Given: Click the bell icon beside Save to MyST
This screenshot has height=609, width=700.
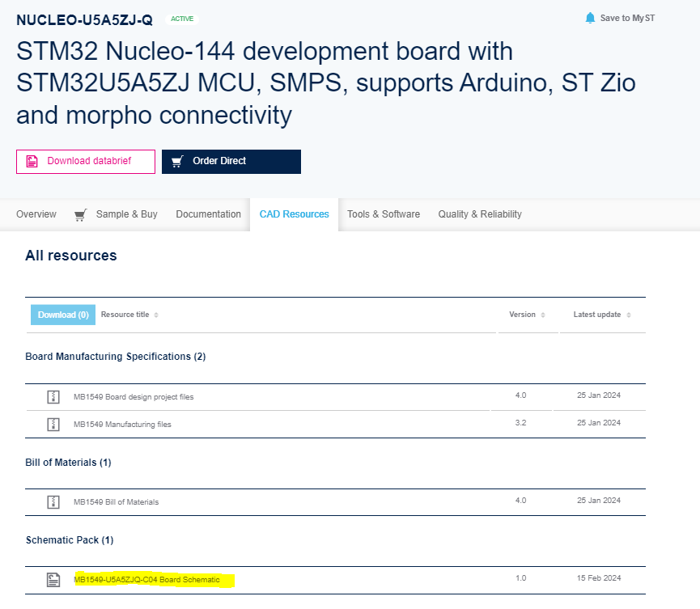Looking at the screenshot, I should [x=590, y=17].
